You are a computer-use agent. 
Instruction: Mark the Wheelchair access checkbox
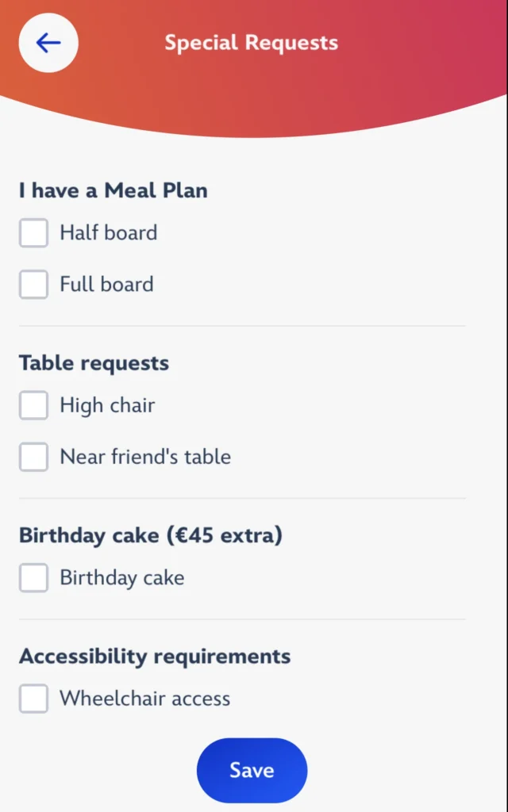tap(33, 699)
